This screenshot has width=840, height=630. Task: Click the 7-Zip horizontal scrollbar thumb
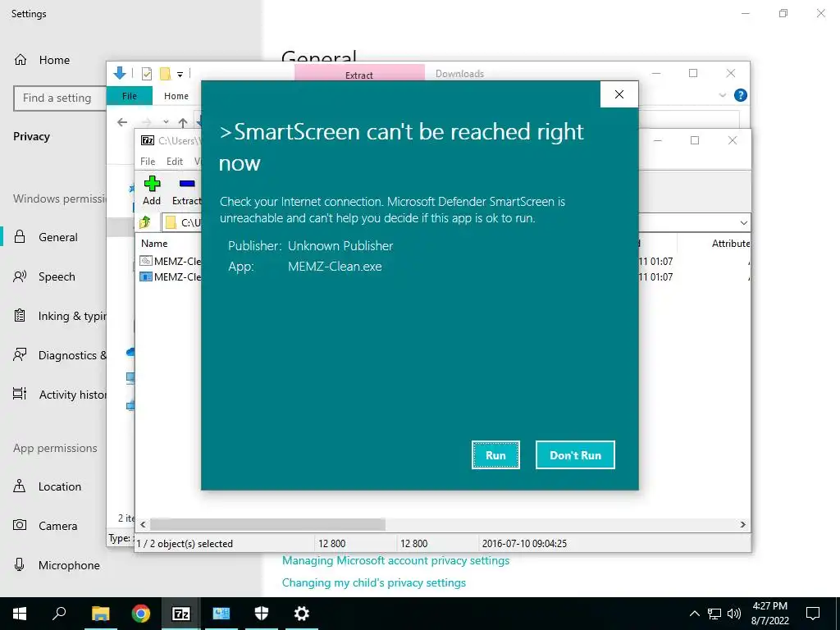click(x=267, y=524)
